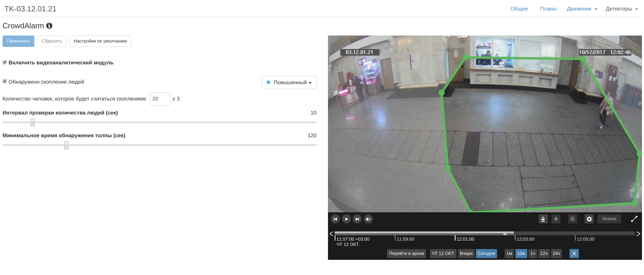Click the Применить button
Screen dimensions: 644x275
(x=18, y=41)
